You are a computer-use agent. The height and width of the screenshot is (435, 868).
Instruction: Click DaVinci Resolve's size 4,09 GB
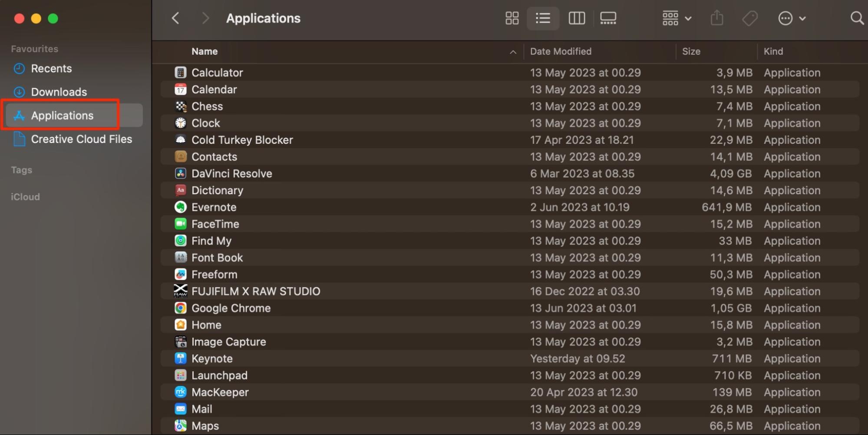[731, 173]
